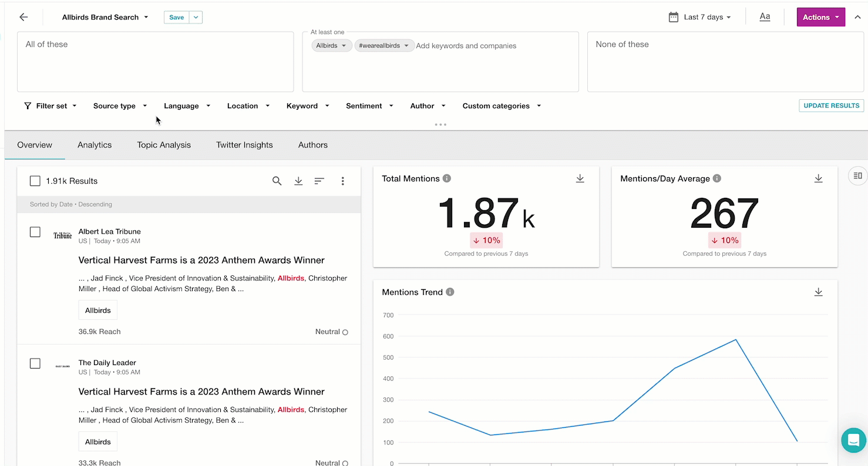
Task: Click the UPDATE RESULTS button
Action: coord(831,106)
